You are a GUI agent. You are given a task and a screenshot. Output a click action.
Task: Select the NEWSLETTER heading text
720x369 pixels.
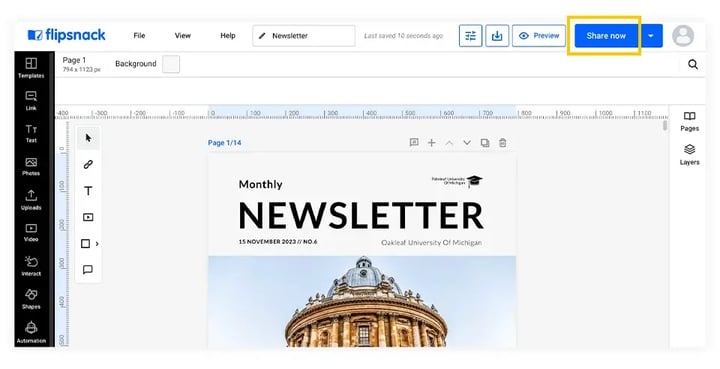(361, 216)
